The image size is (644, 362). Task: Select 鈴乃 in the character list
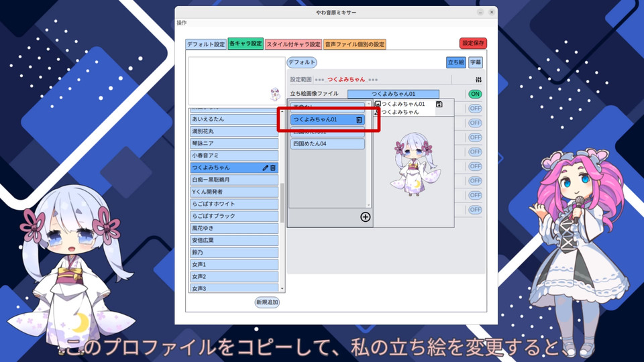coord(234,253)
